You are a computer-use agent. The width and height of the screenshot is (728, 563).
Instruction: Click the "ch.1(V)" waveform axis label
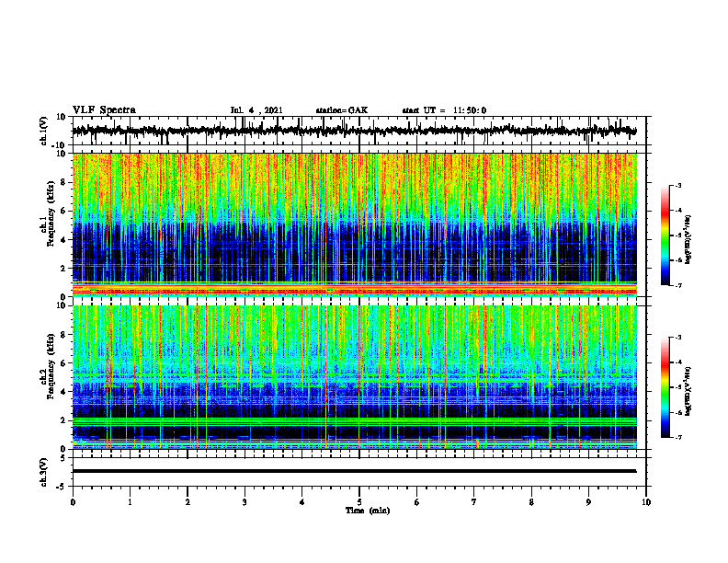(44, 131)
